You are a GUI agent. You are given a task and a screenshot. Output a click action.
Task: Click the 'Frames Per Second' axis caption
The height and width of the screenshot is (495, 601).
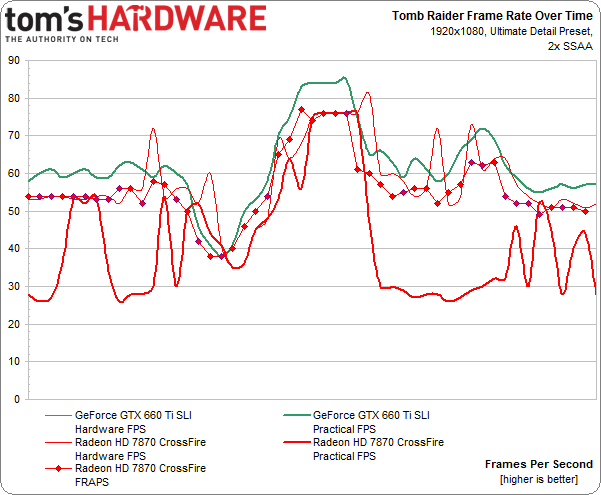(x=539, y=464)
